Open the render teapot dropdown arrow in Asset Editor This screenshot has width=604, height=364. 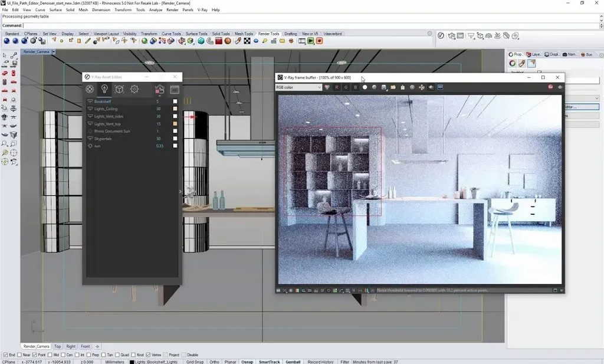coord(159,96)
